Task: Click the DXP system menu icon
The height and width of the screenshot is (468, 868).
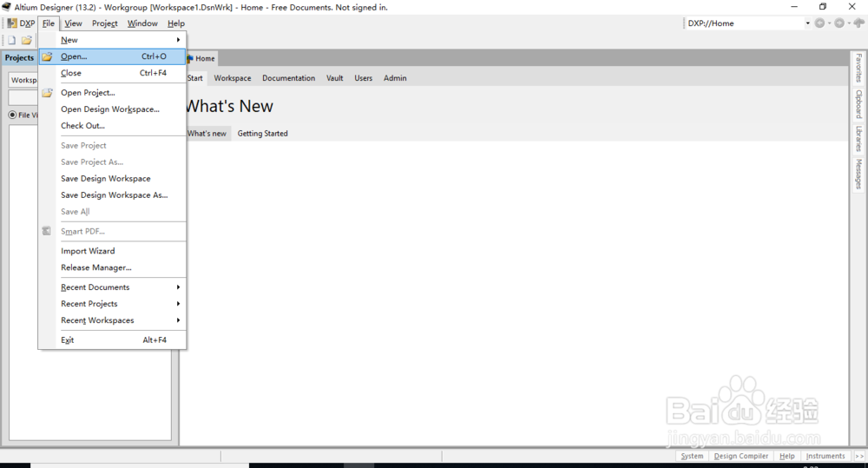Action: click(11, 23)
